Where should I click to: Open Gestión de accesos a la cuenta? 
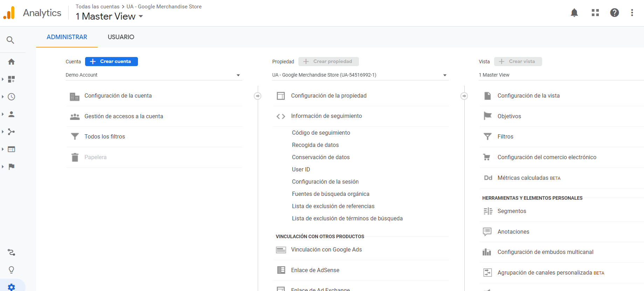click(124, 116)
